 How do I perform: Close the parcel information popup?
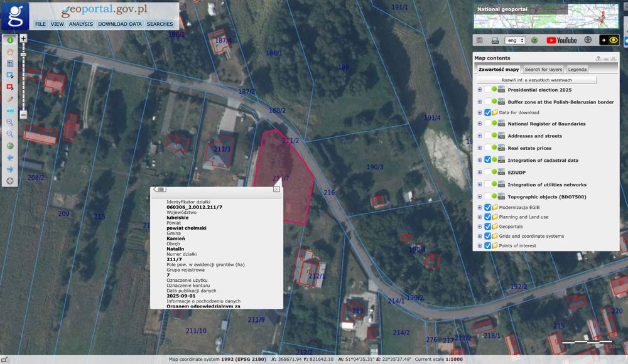pyautogui.click(x=276, y=190)
